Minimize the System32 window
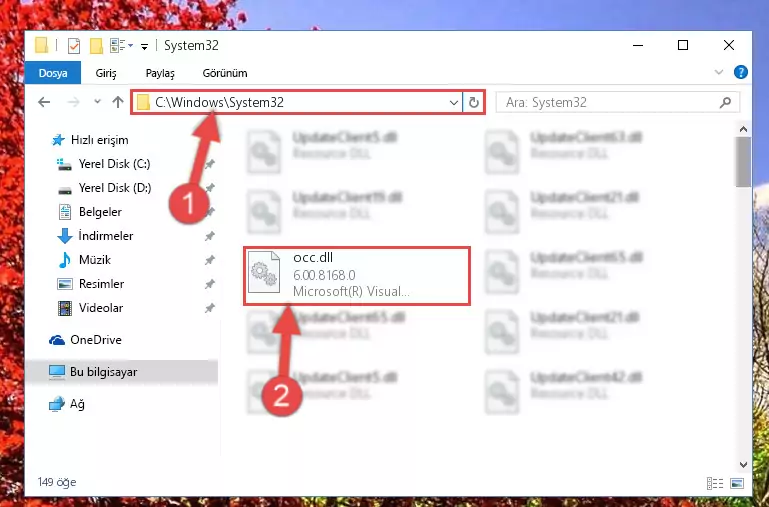769x507 pixels. 638,45
